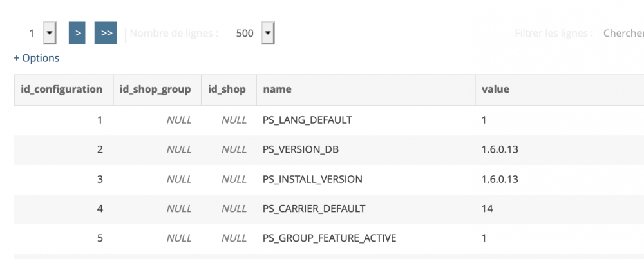Click id_shop_group NULL in PS_VERSION_DB row
Screen dimensions: 644x259
179,149
